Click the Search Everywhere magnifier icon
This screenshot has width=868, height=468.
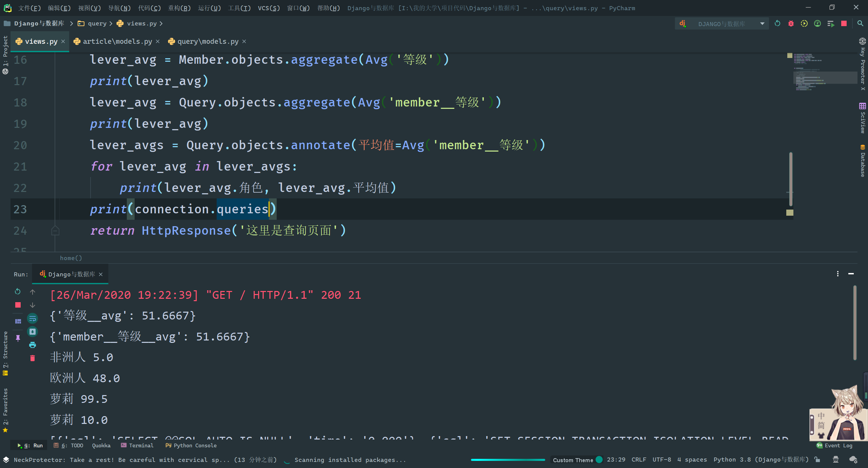tap(860, 23)
